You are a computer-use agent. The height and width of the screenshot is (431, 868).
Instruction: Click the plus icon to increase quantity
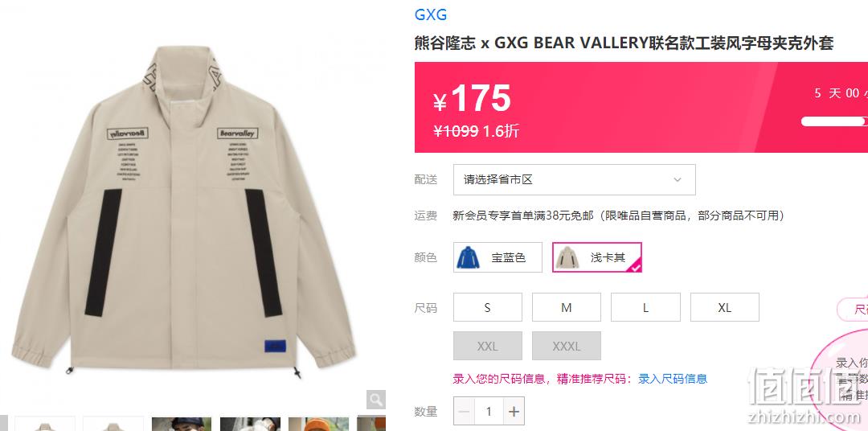(x=514, y=412)
